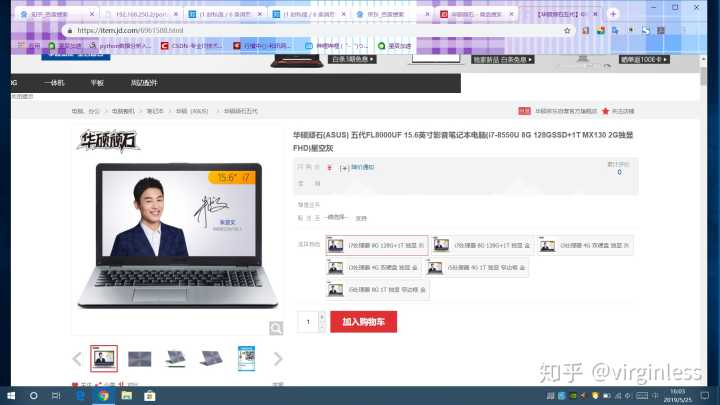The height and width of the screenshot is (405, 720).
Task: Switch to the 192.168.250.2 tab
Action: [140, 14]
